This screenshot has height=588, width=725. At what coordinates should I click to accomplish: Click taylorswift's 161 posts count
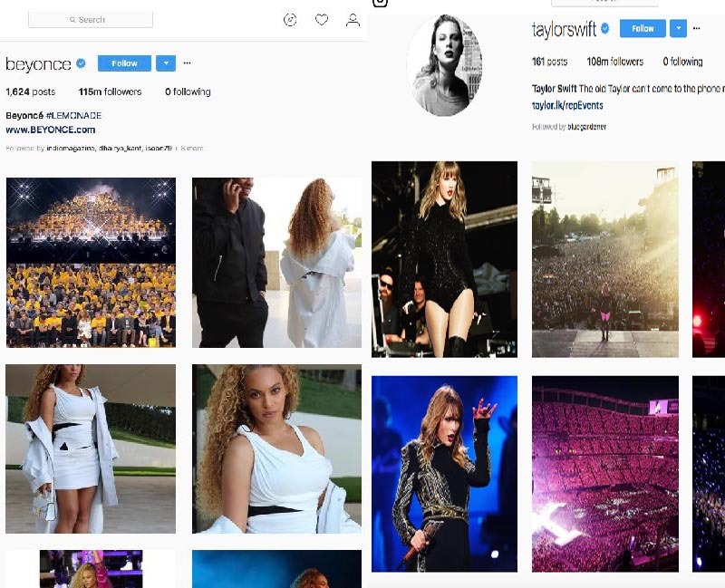point(550,62)
